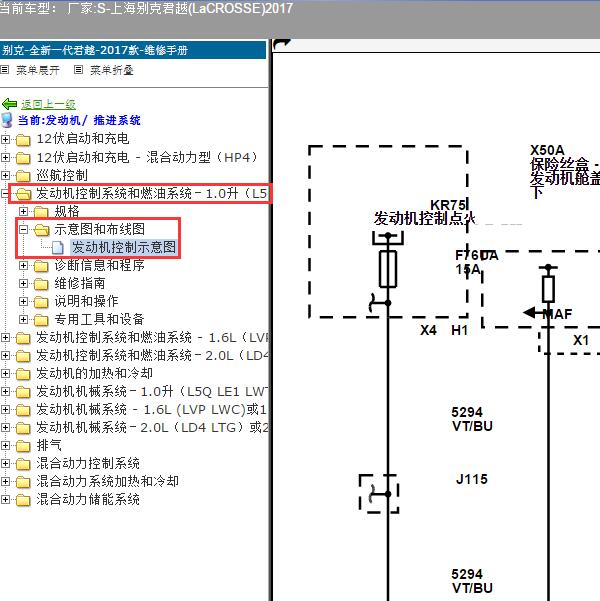Click the green back arrow icon
This screenshot has width=600, height=601.
click(9, 104)
